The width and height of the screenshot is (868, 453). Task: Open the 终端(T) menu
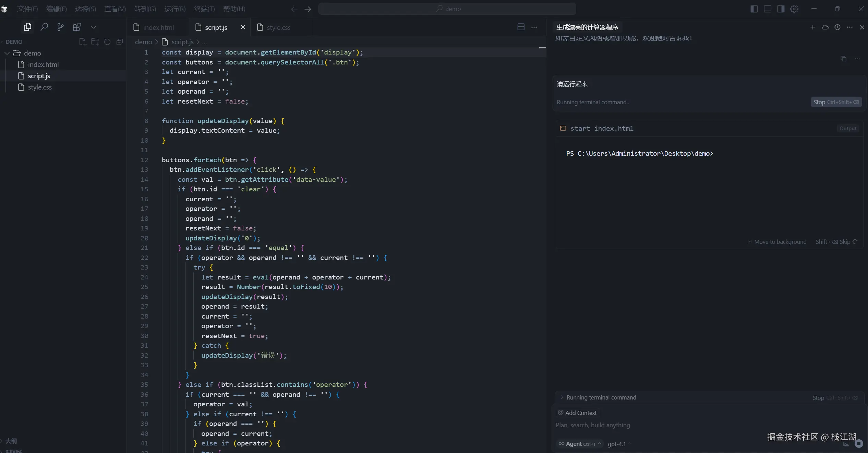pos(204,9)
